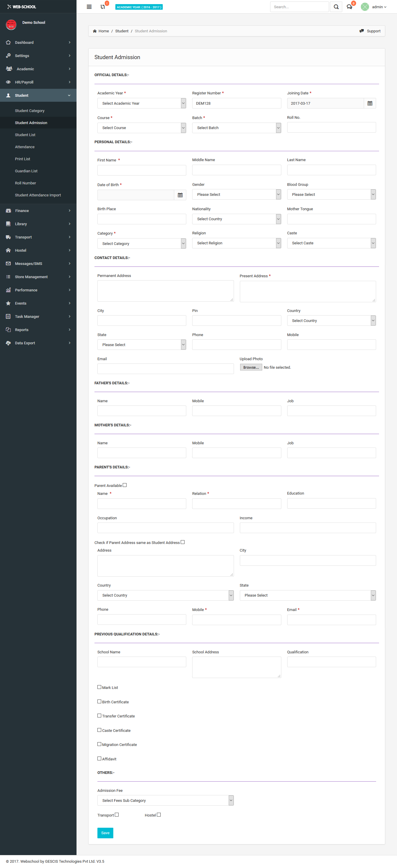The image size is (397, 868).
Task: Open Student List in the sidebar
Action: click(25, 135)
